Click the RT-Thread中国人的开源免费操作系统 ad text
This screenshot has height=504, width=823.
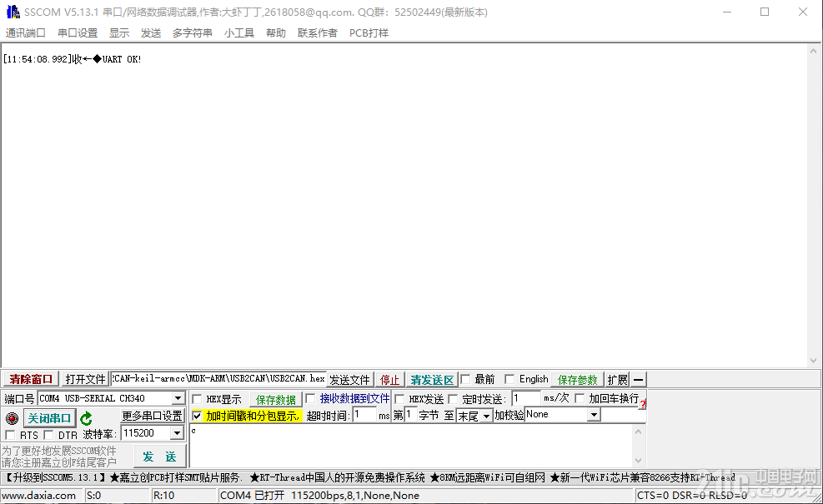(337, 478)
